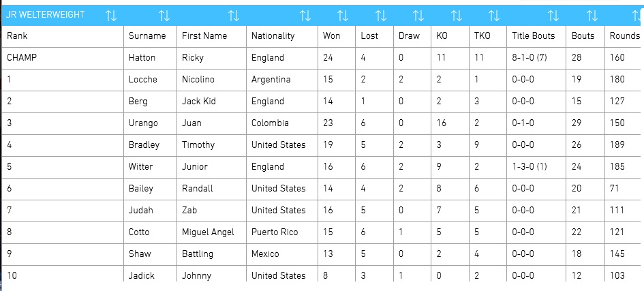Click sort arrows above Surname column
The image size is (644, 291).
pos(164,15)
